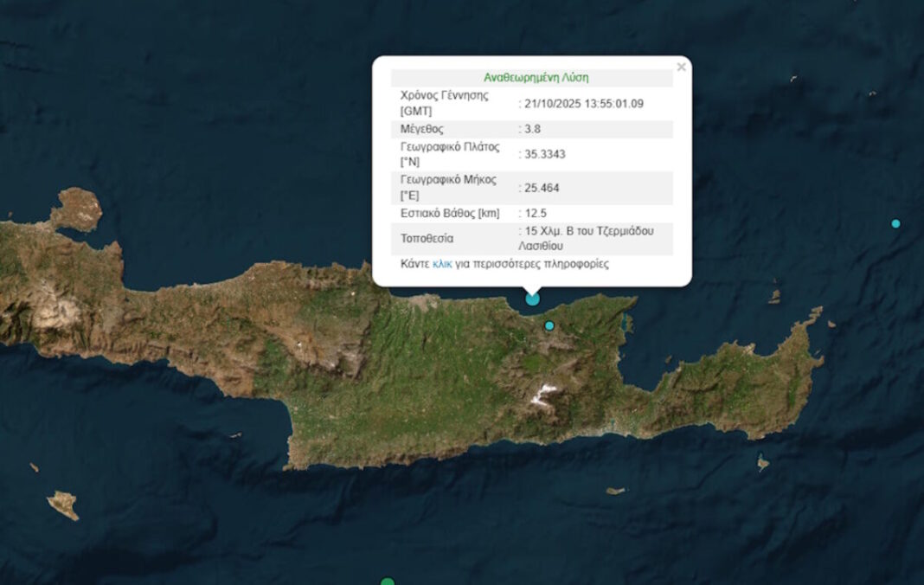Image resolution: width=924 pixels, height=585 pixels.
Task: Click the 'Μέγεθος' row label
Action: (x=422, y=129)
